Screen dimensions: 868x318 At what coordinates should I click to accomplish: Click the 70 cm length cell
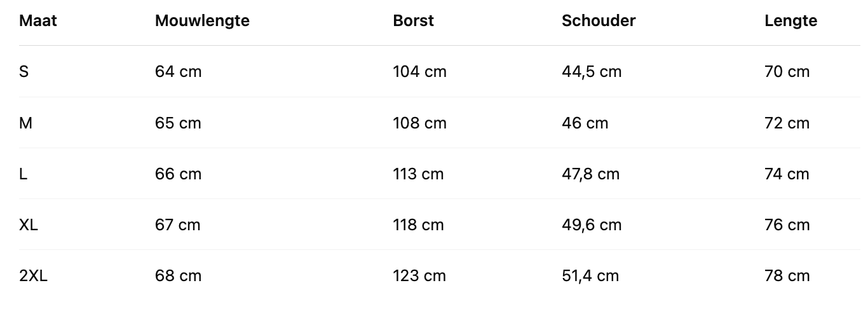pyautogui.click(x=787, y=72)
